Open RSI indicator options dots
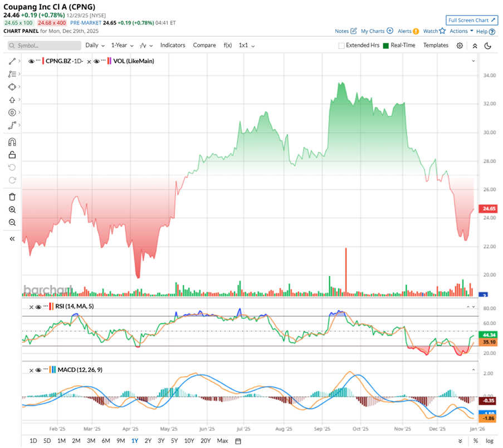503x448 pixels. point(46,306)
